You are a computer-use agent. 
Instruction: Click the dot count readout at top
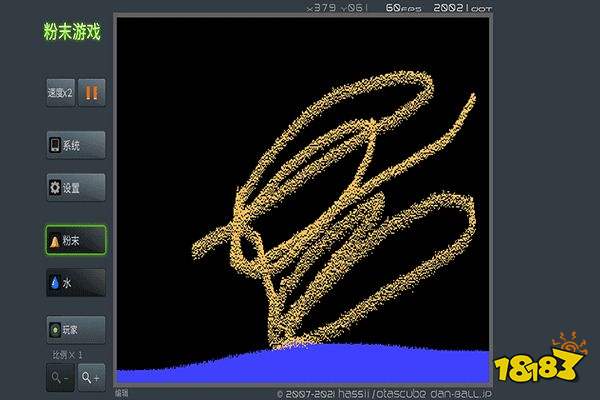click(x=470, y=8)
